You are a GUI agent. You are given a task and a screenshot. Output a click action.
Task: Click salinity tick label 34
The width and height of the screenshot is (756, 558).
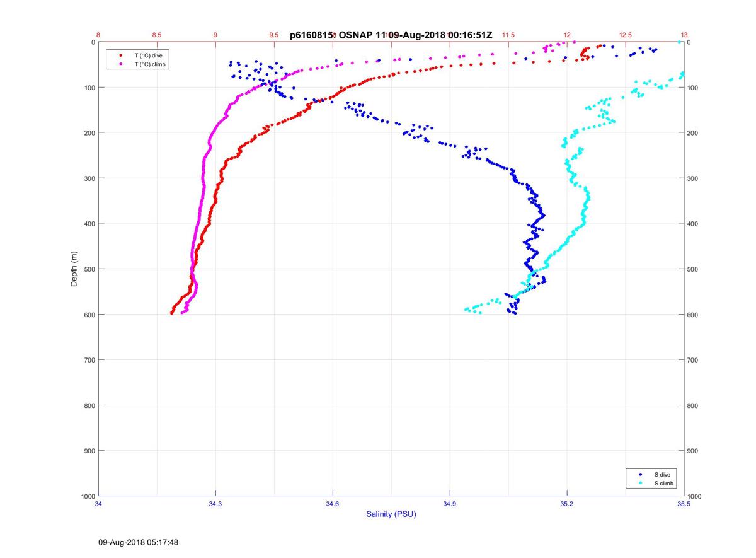coord(98,504)
